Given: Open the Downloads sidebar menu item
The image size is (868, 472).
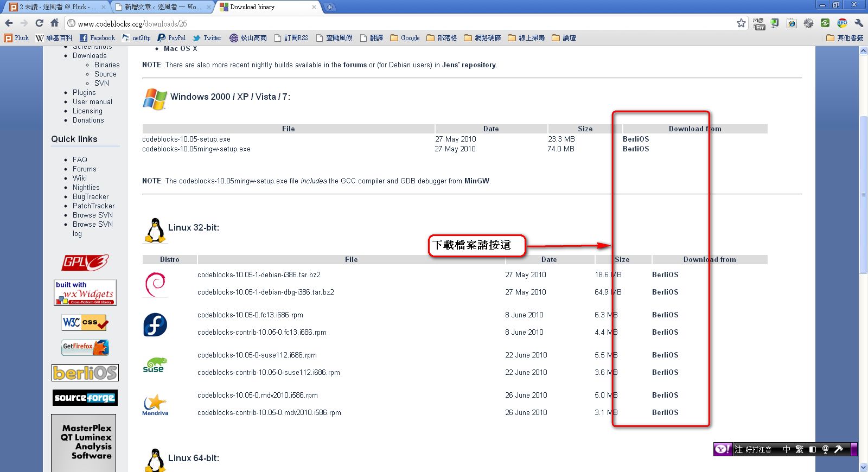Looking at the screenshot, I should (x=90, y=55).
